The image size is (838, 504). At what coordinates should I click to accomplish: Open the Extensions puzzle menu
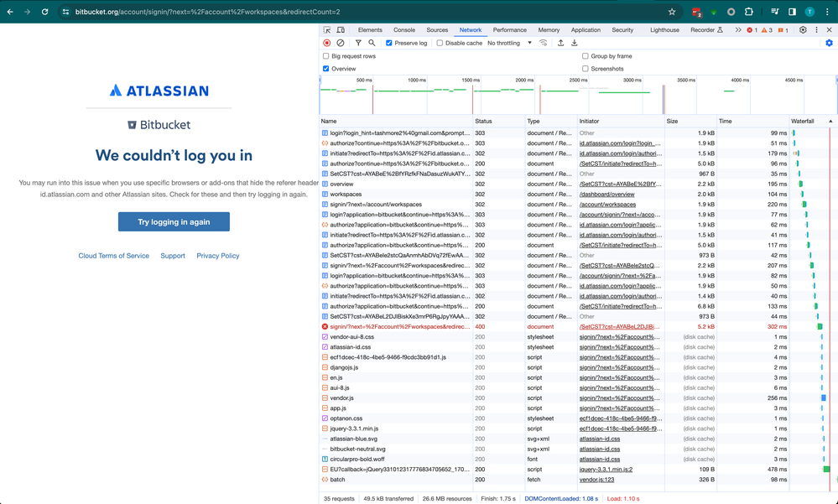[x=749, y=12]
